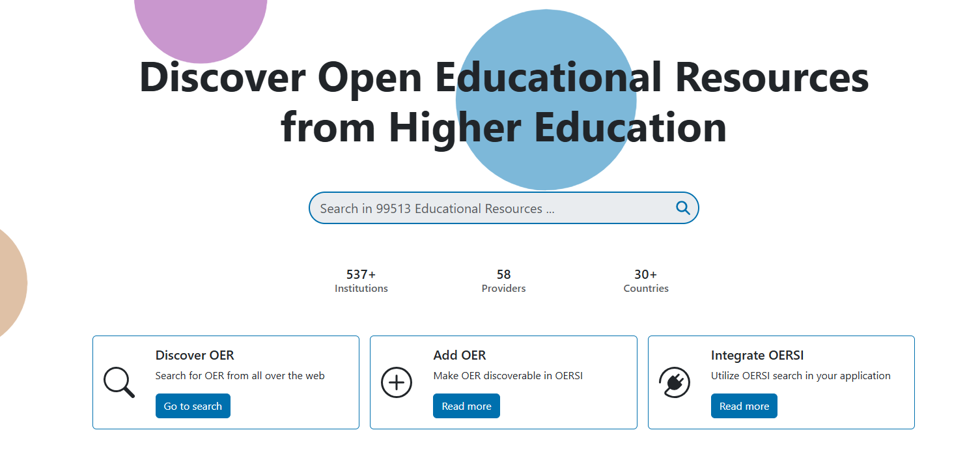Click the large blue decorative circle
980x458 pixels.
coord(546,163)
